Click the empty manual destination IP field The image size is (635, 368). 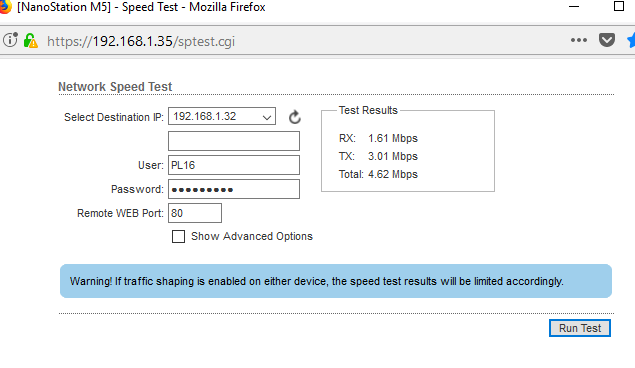pos(234,141)
